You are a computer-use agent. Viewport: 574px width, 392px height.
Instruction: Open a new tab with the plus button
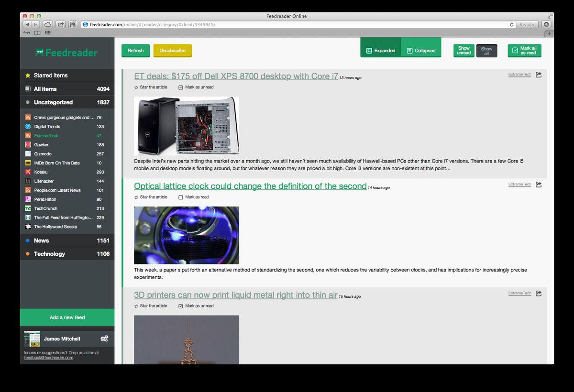point(550,33)
